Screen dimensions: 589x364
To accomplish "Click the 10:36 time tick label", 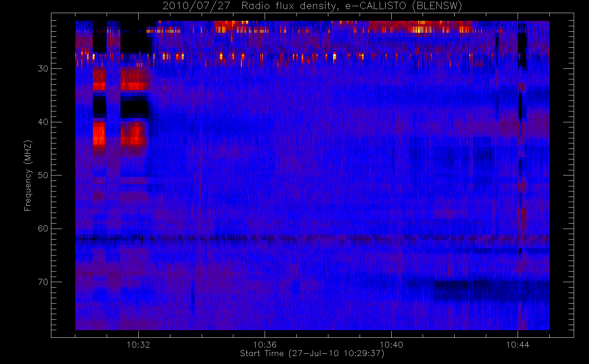I will [x=265, y=345].
